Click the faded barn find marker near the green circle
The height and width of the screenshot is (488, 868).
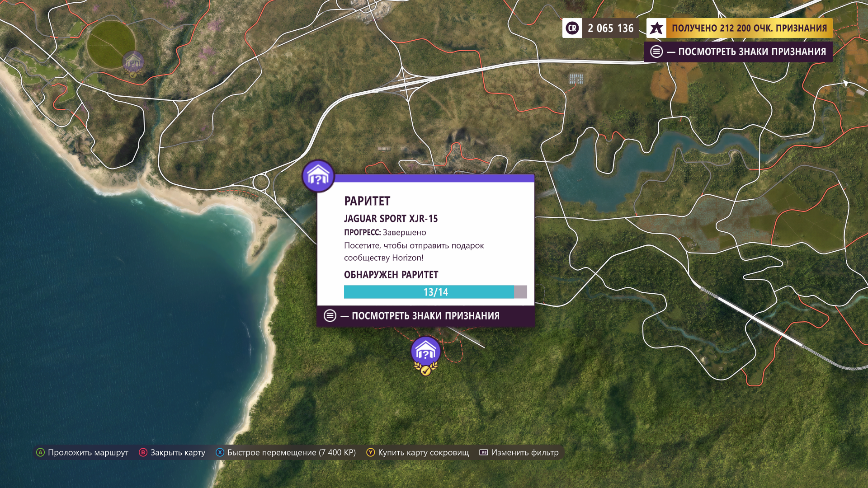pyautogui.click(x=133, y=64)
